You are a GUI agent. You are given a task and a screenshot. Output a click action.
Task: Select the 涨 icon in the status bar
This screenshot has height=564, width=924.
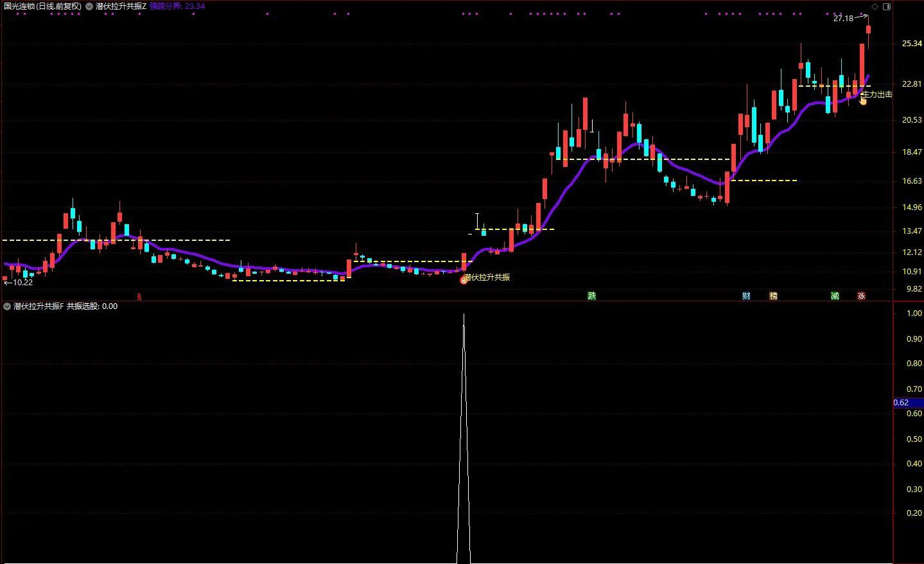[862, 295]
